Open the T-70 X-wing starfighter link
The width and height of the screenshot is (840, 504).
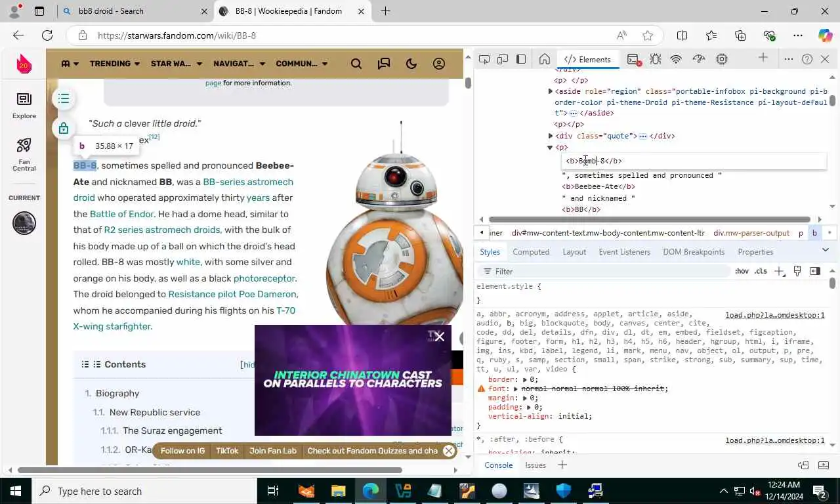pyautogui.click(x=112, y=326)
